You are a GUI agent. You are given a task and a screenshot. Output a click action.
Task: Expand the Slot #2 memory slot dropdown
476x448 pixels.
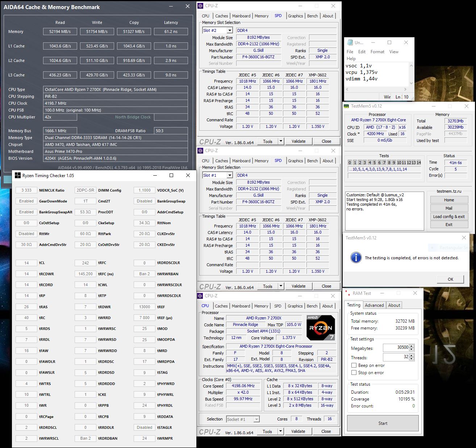pyautogui.click(x=230, y=30)
